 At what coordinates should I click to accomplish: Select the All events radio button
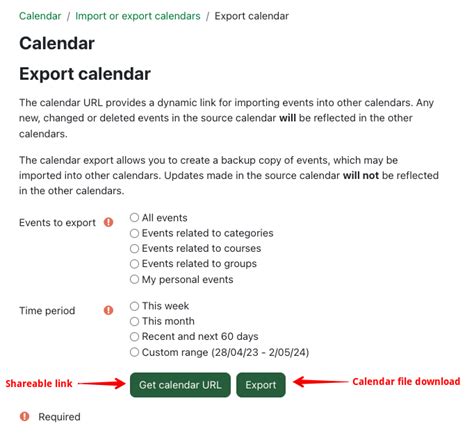coord(134,218)
